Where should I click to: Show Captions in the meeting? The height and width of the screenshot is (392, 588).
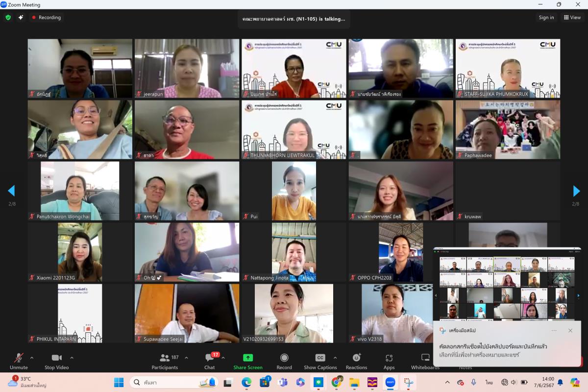point(320,361)
